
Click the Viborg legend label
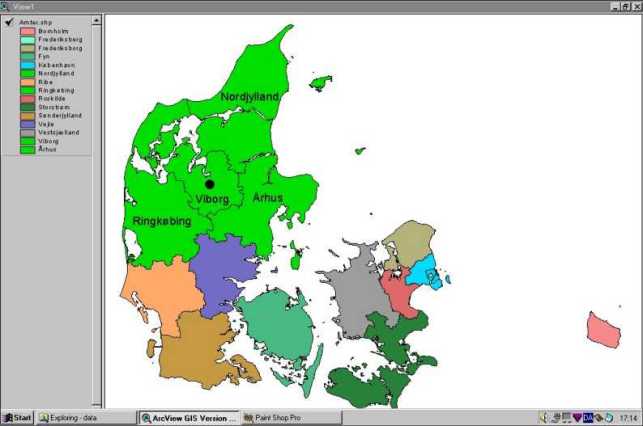pyautogui.click(x=48, y=141)
